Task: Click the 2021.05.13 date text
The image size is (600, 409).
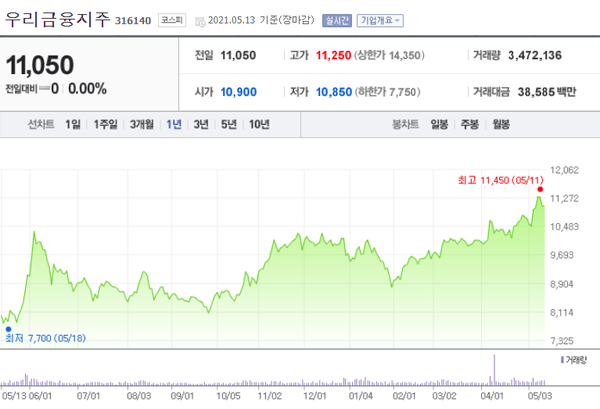Action: coord(232,20)
